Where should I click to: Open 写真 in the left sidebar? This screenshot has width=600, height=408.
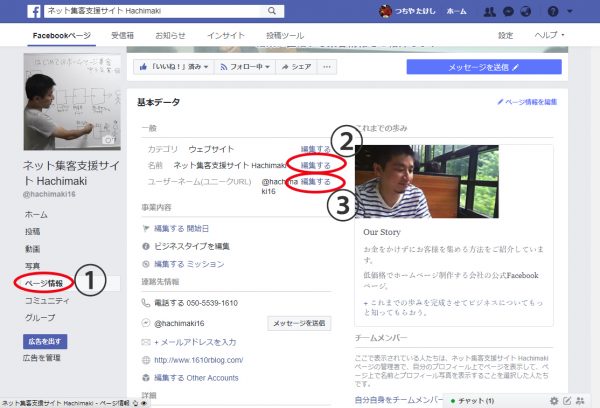33,266
